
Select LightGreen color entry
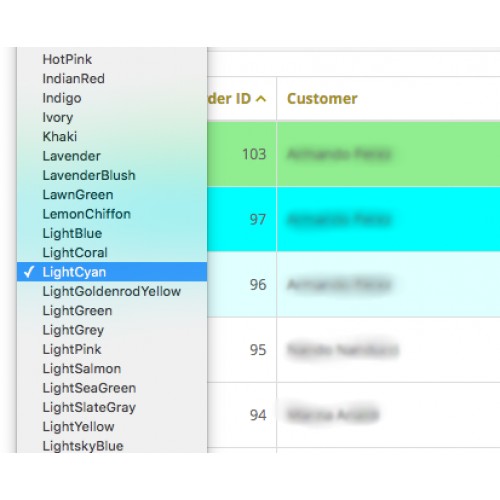112,311
